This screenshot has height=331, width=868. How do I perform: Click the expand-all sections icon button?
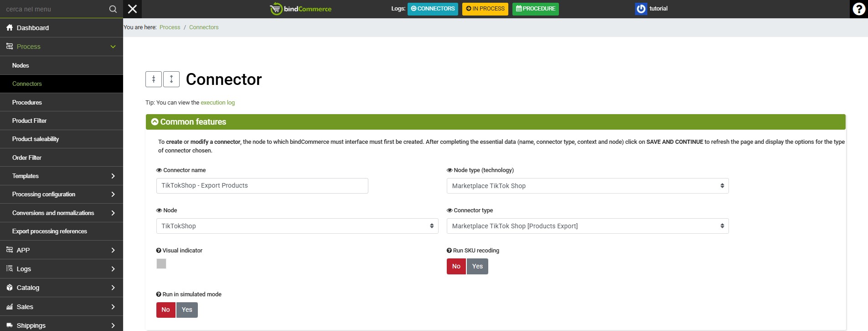pyautogui.click(x=171, y=79)
